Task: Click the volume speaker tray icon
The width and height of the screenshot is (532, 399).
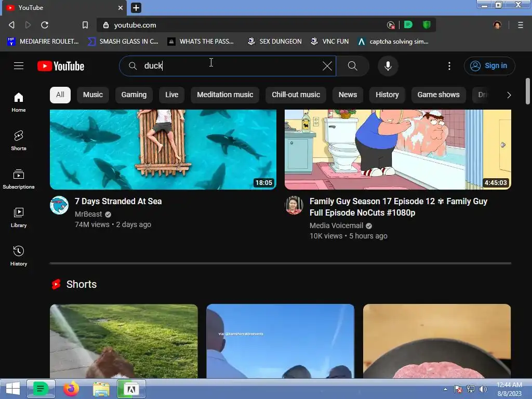Action: [x=483, y=389]
